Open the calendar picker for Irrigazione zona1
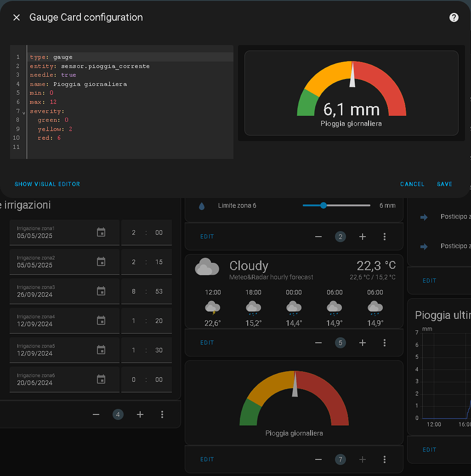471x476 pixels. [101, 231]
